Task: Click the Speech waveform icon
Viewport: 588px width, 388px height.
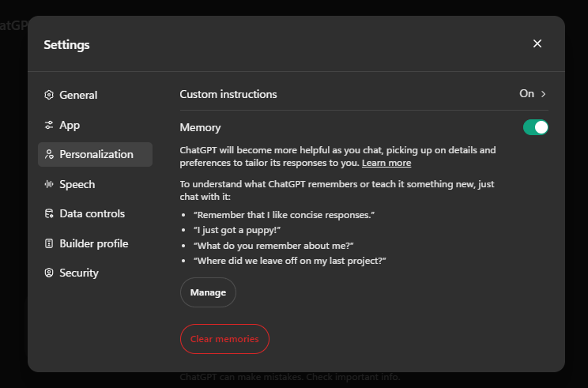Action: tap(49, 184)
